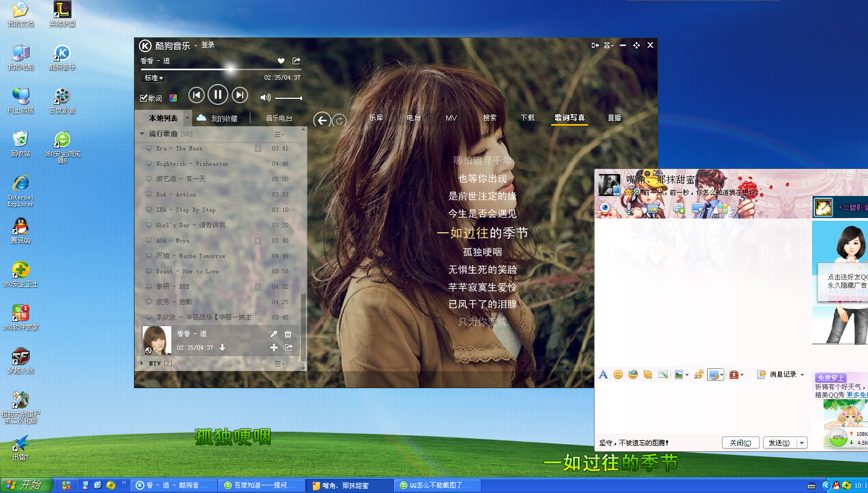The width and height of the screenshot is (868, 493).
Task: Open the MV tab
Action: point(451,118)
